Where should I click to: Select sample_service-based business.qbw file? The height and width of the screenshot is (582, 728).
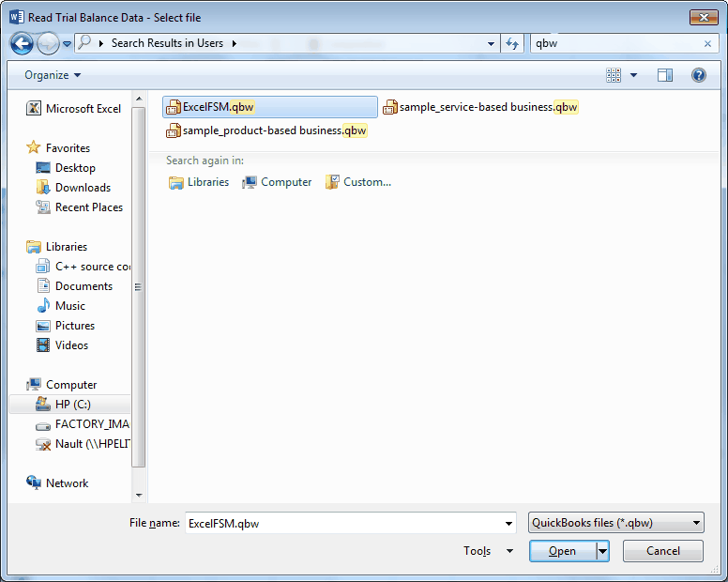tap(480, 107)
